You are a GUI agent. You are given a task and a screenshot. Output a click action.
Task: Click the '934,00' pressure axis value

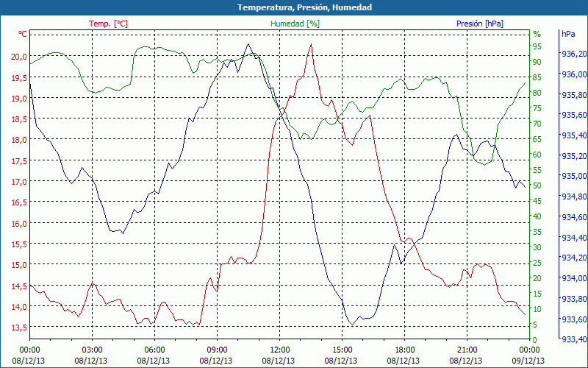pos(574,279)
